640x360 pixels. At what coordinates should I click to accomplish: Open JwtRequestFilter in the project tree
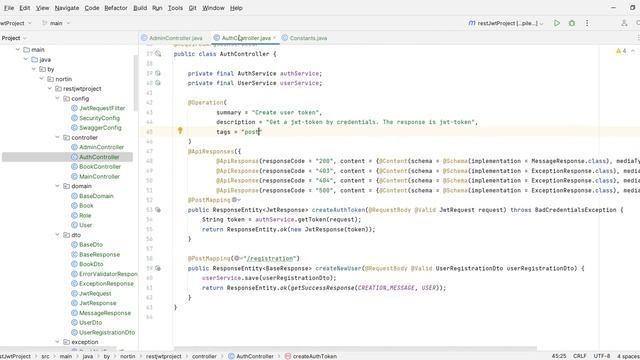click(102, 108)
